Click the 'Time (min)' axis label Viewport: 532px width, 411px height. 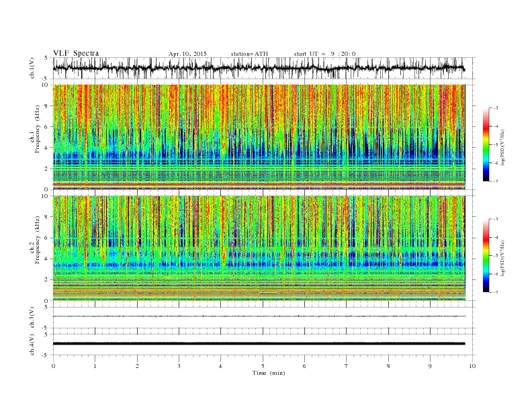click(269, 373)
